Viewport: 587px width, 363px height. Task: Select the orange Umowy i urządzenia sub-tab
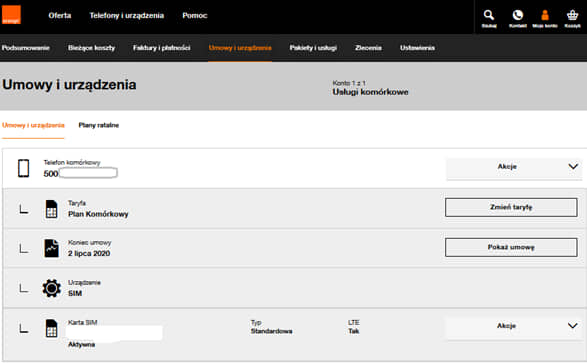tap(33, 125)
